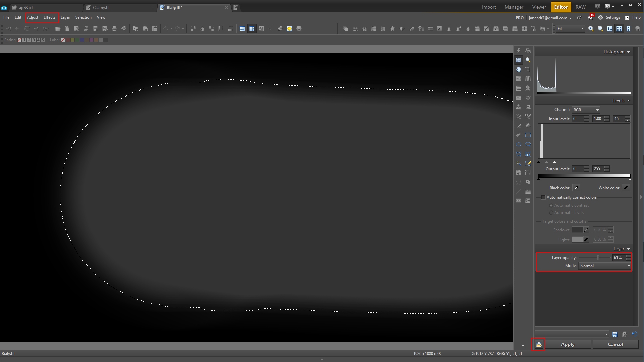644x362 pixels.
Task: Select the Rectangular Selection tool
Action: click(528, 135)
